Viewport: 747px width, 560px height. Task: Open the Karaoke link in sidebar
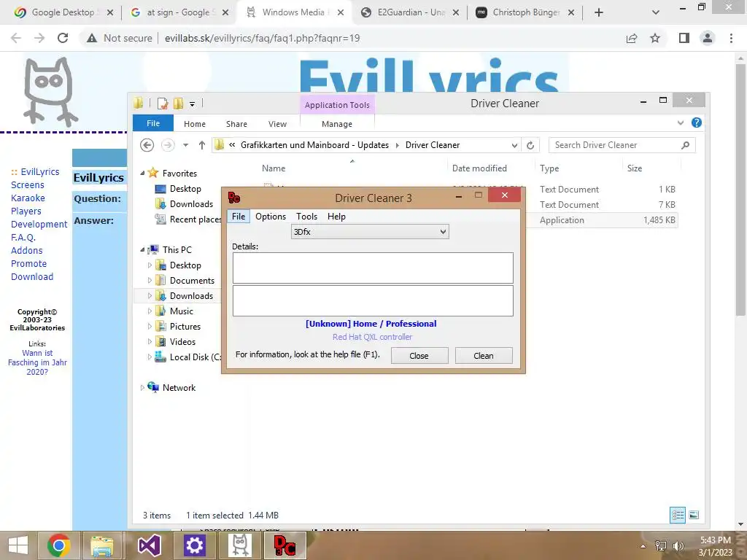pos(28,198)
